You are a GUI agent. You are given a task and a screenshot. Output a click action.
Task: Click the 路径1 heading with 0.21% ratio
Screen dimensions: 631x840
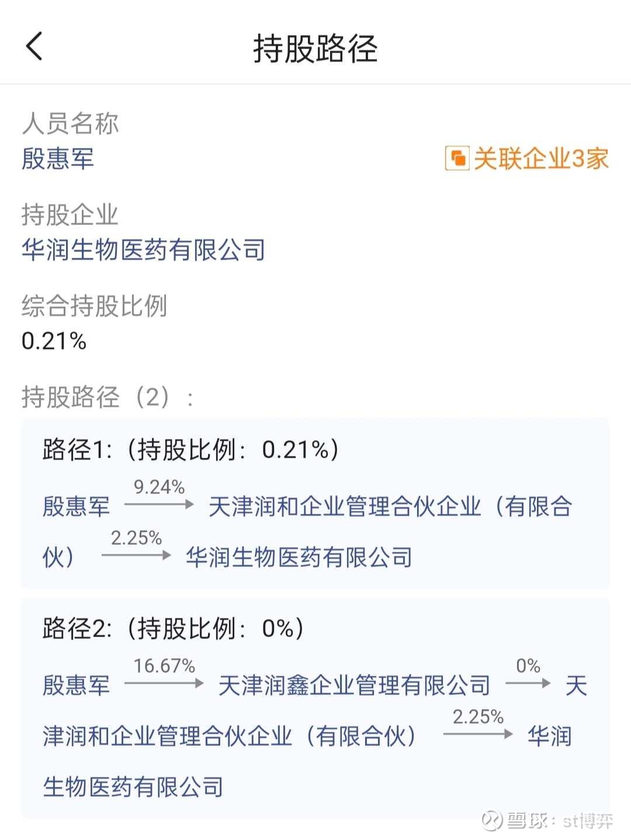pyautogui.click(x=190, y=450)
